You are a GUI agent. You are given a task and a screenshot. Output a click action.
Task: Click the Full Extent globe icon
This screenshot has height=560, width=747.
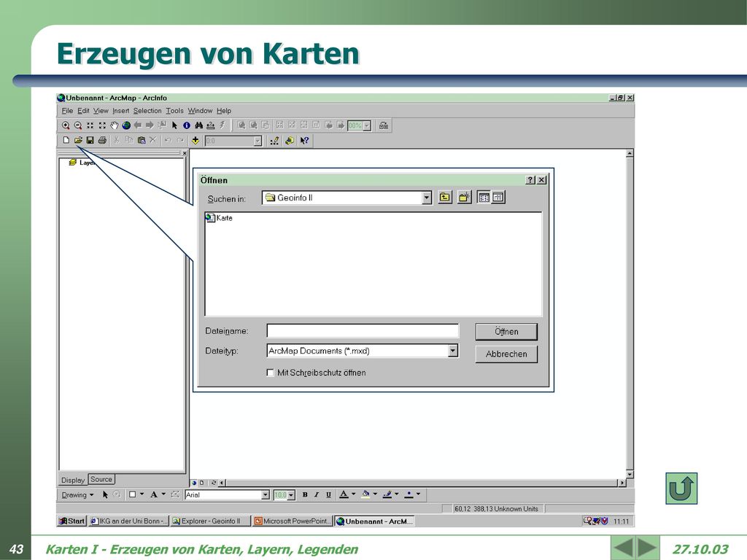point(126,125)
